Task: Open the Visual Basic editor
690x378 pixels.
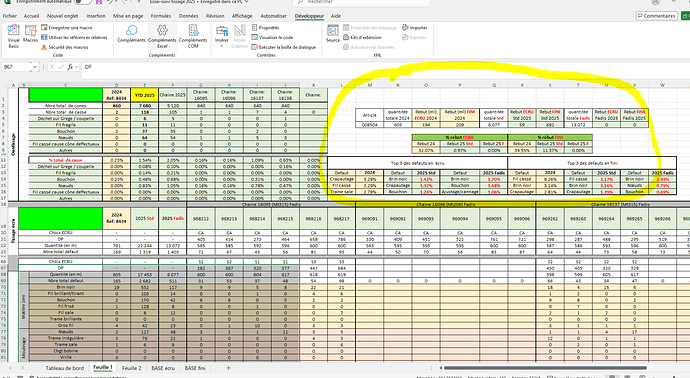Action: (x=13, y=36)
